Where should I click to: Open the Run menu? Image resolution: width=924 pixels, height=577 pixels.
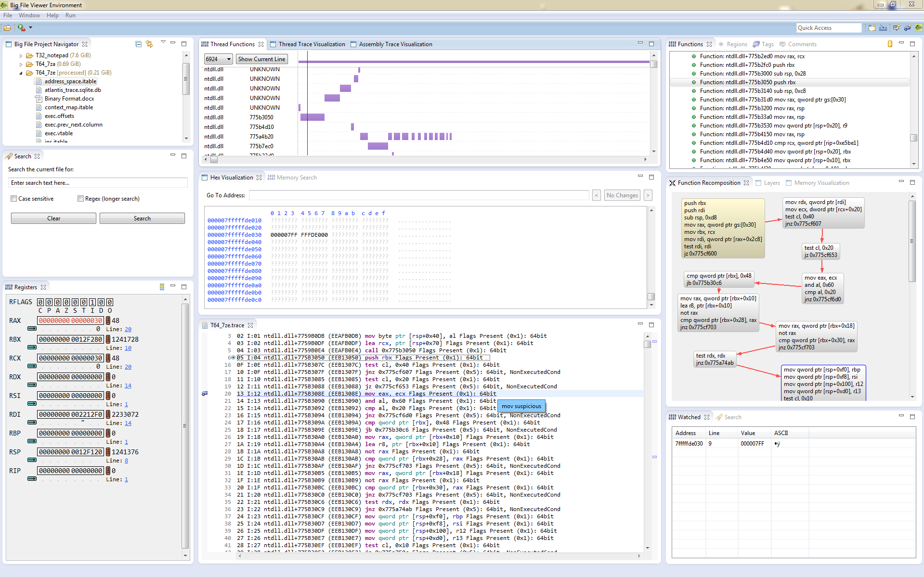70,15
